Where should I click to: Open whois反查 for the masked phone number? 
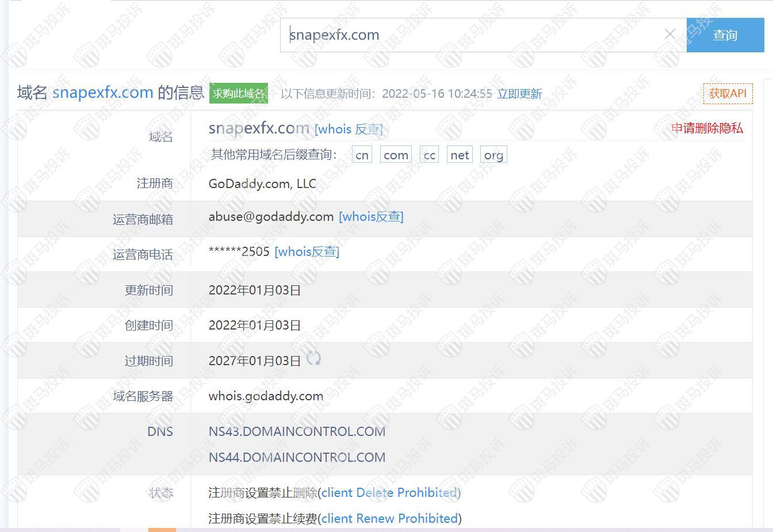[307, 251]
